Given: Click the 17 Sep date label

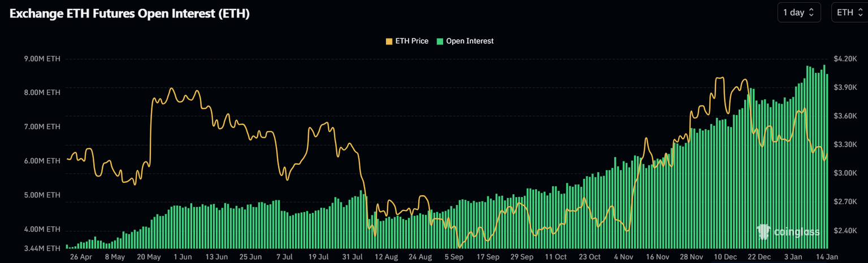Looking at the screenshot, I should (488, 256).
